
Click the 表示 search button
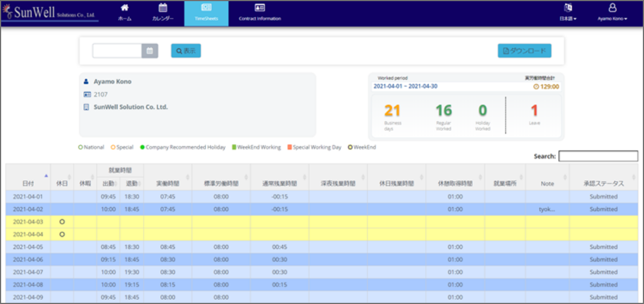[x=186, y=51]
